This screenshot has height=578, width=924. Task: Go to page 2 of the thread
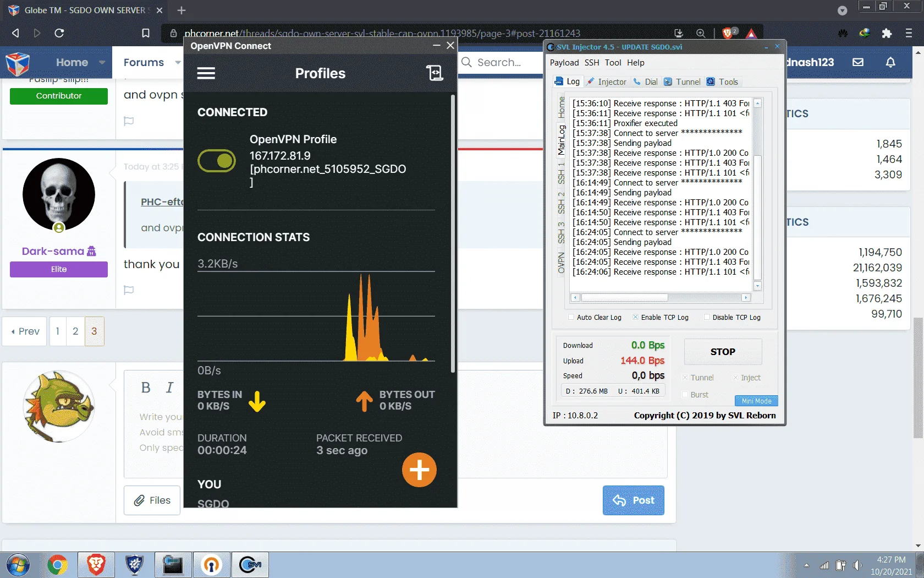(75, 331)
